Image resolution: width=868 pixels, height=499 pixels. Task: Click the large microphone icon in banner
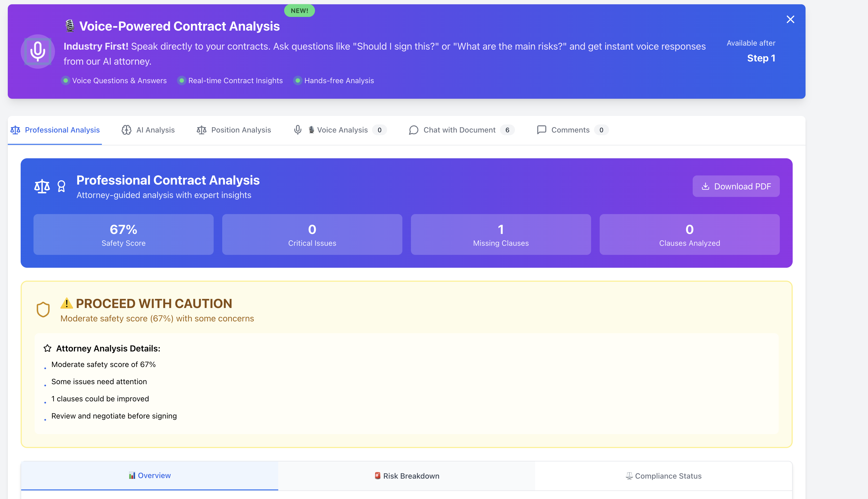tap(38, 52)
